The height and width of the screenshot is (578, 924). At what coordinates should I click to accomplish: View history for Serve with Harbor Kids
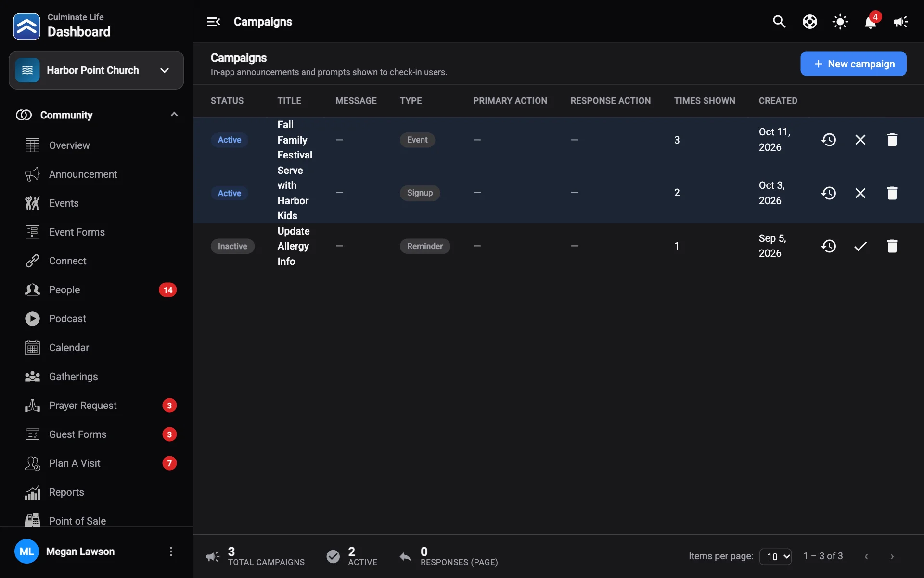(828, 193)
